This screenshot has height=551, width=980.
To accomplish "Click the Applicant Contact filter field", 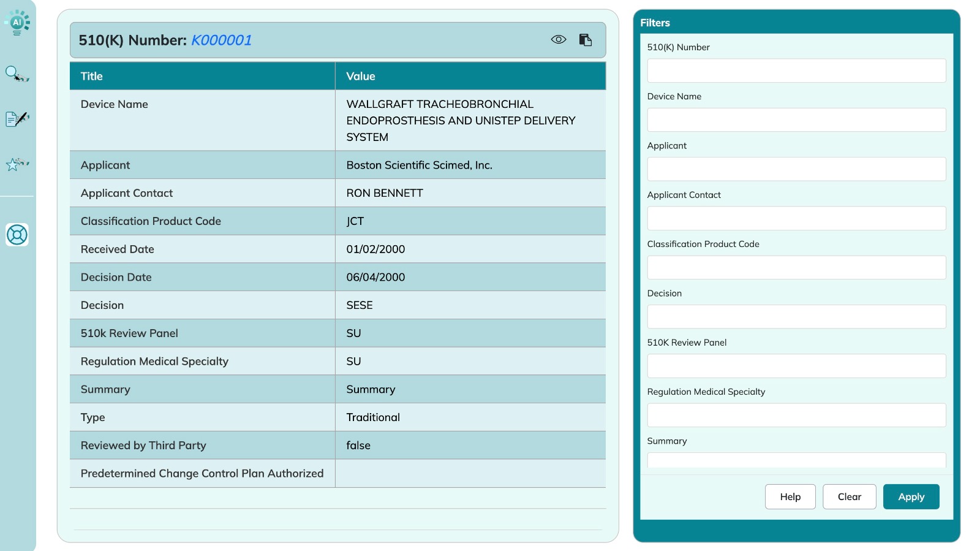I will pyautogui.click(x=796, y=218).
